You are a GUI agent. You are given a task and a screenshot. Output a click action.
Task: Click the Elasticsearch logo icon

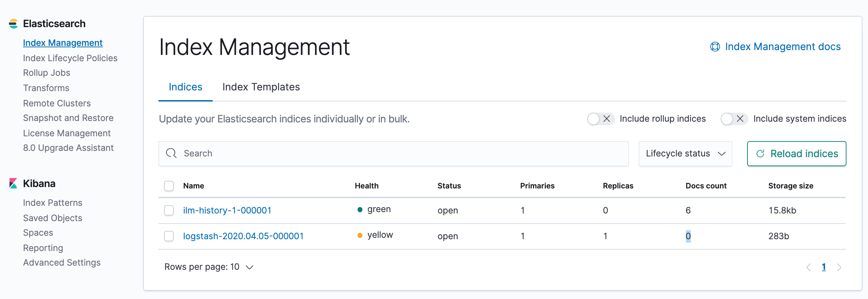point(13,24)
